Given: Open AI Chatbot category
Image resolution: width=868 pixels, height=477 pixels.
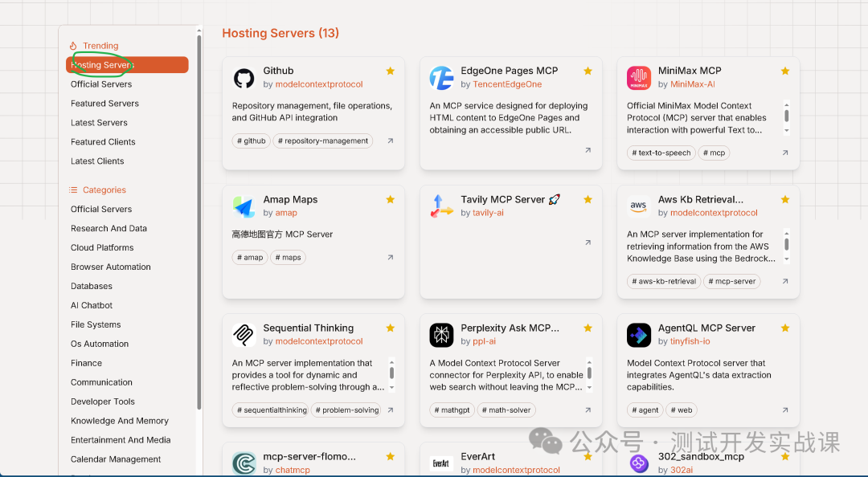Looking at the screenshot, I should [92, 305].
